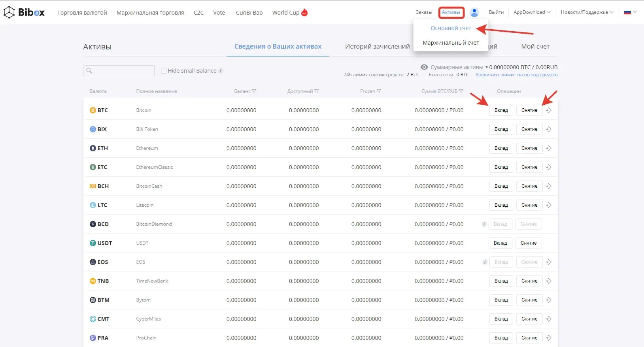The width and height of the screenshot is (644, 347).
Task: Click the BCH coin icon
Action: pos(93,186)
